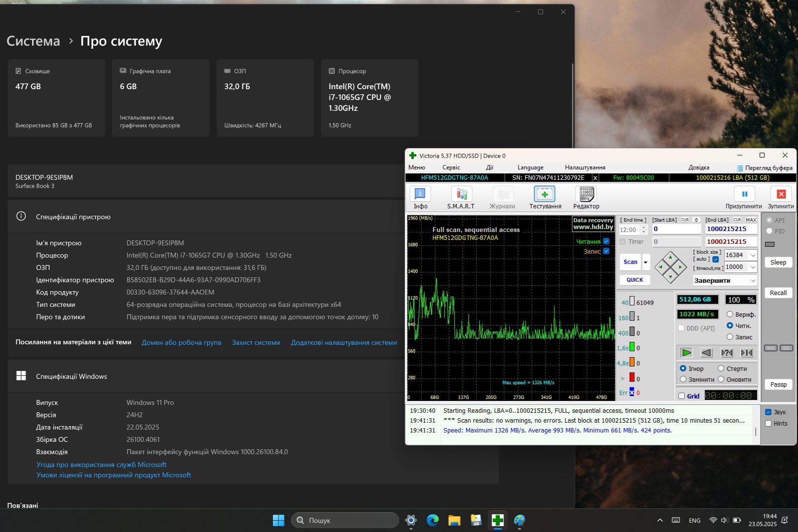This screenshot has width=798, height=532.
Task: Click the Err block marker icon
Action: [x=632, y=392]
